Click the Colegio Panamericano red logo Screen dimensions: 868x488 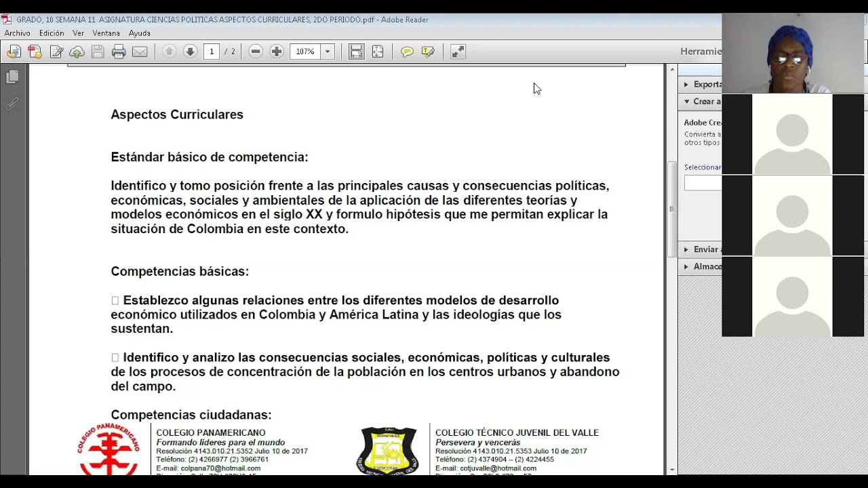(109, 449)
